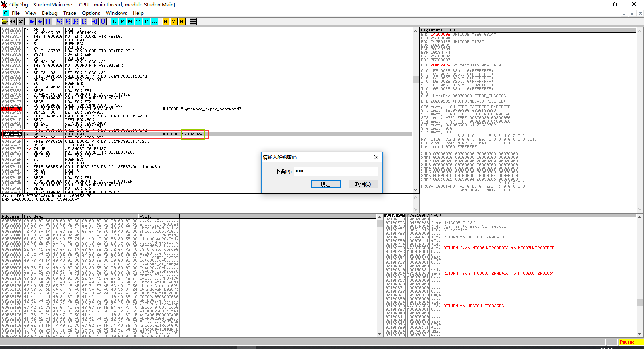
Task: Click the Step into toolbar icon
Action: coord(60,22)
